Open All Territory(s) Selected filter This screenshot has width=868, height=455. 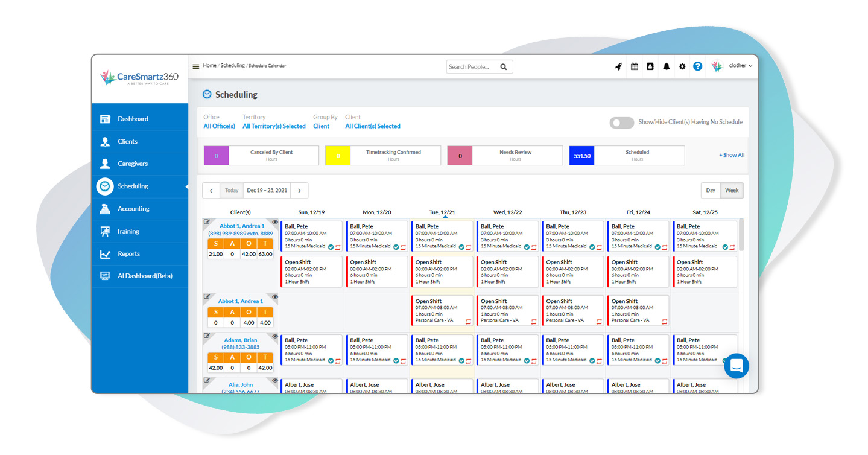click(x=274, y=126)
